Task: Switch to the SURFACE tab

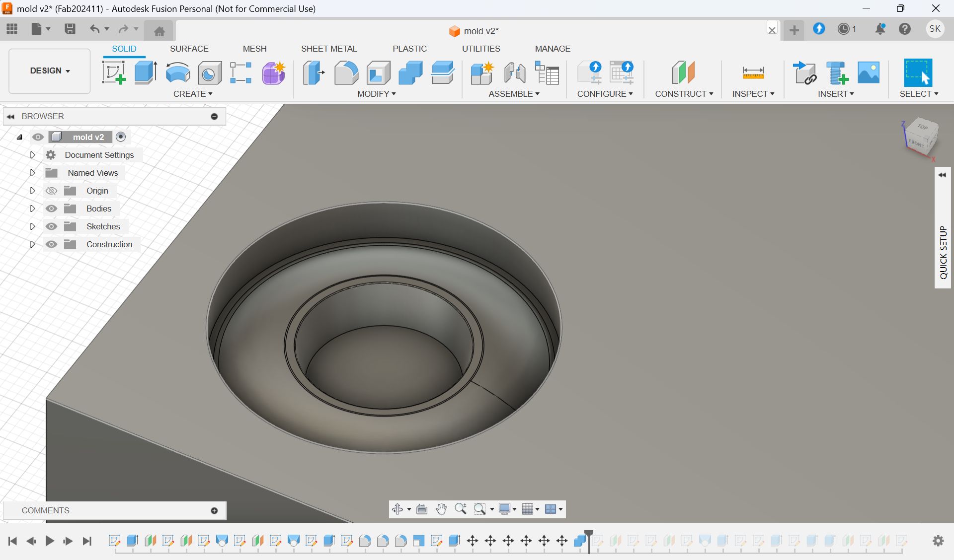Action: click(189, 49)
